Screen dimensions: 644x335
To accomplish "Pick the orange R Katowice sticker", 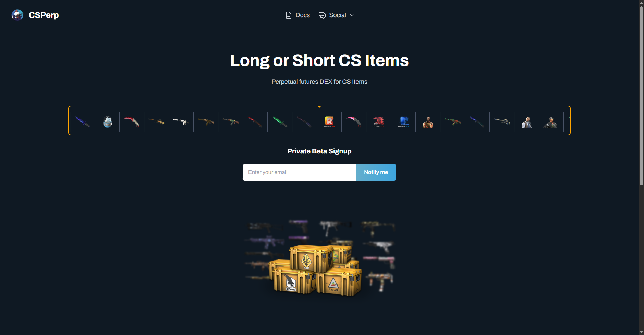I will 329,122.
